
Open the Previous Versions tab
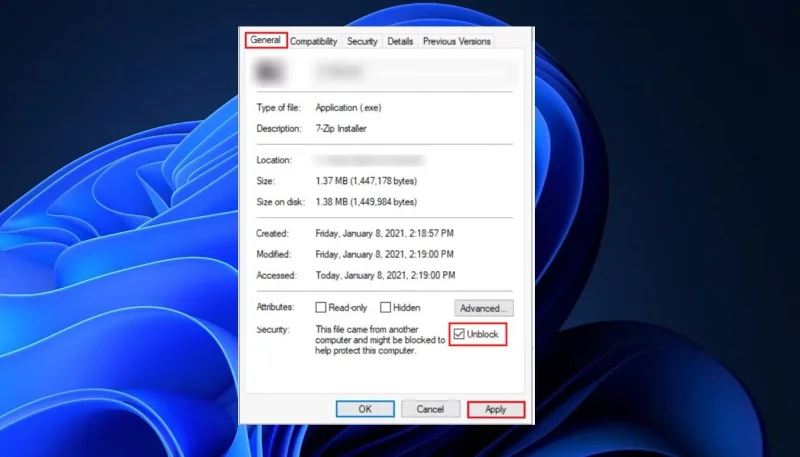point(457,42)
